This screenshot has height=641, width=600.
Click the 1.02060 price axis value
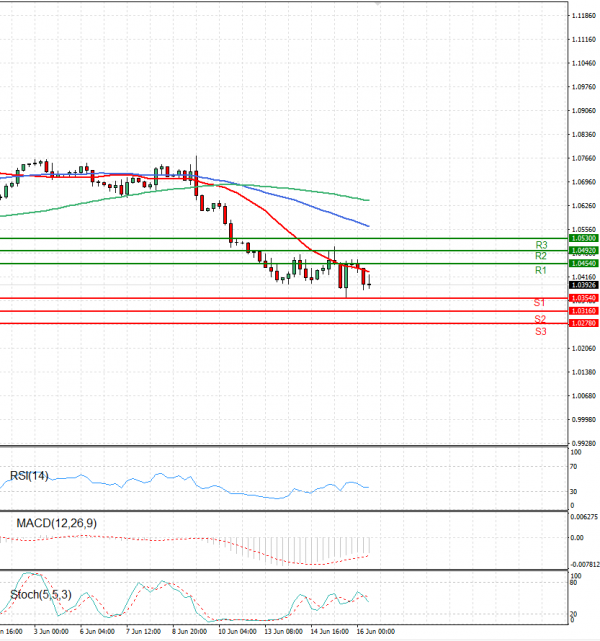click(584, 348)
